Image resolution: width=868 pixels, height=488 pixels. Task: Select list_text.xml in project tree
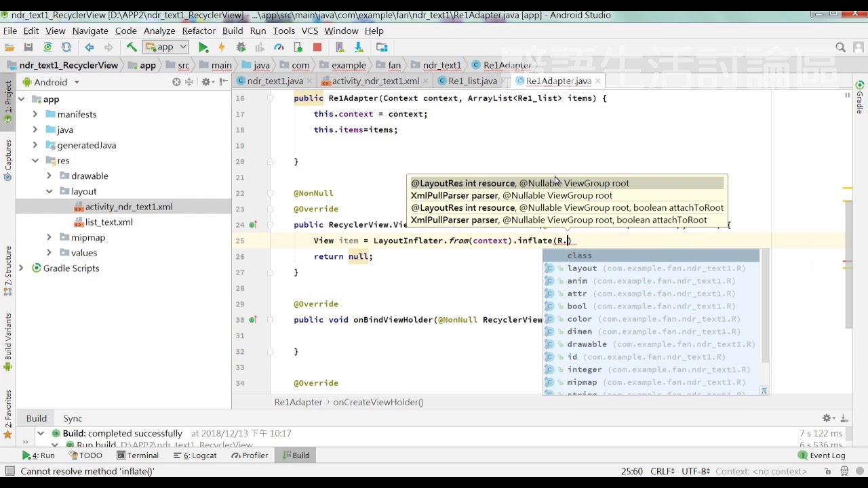(x=108, y=222)
